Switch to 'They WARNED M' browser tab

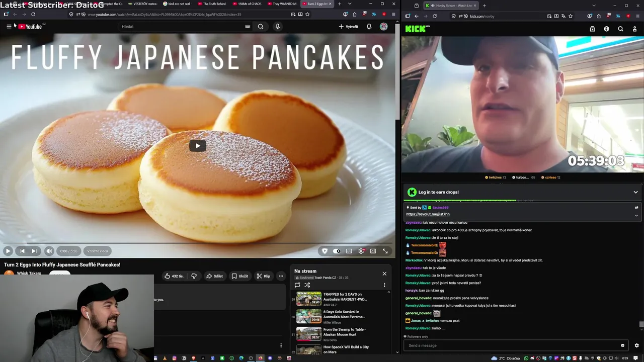pos(283,4)
